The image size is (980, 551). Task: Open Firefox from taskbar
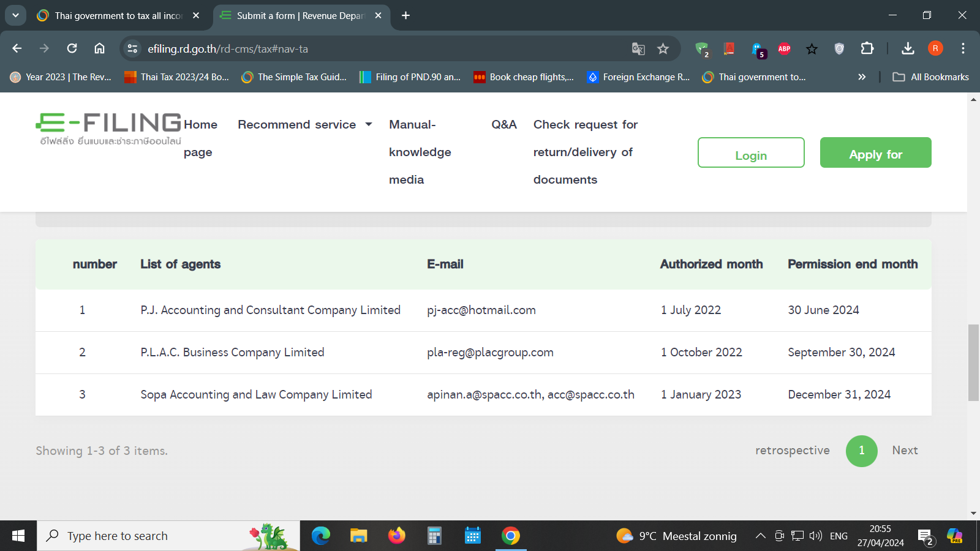(x=396, y=536)
